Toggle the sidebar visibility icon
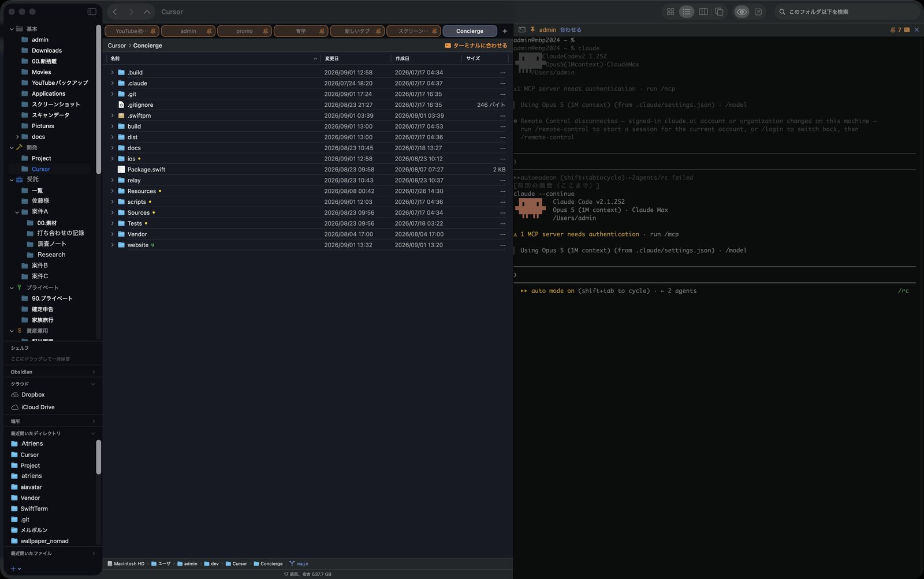Image resolution: width=924 pixels, height=579 pixels. (x=92, y=12)
